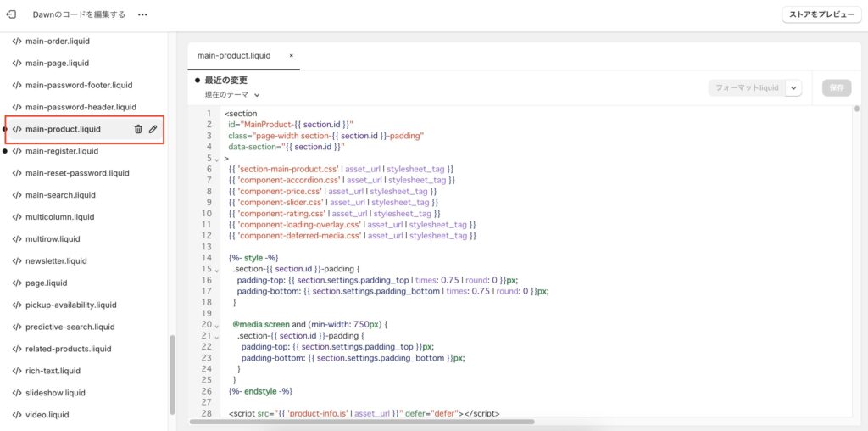Open slideshow.liquid file

coord(55,393)
